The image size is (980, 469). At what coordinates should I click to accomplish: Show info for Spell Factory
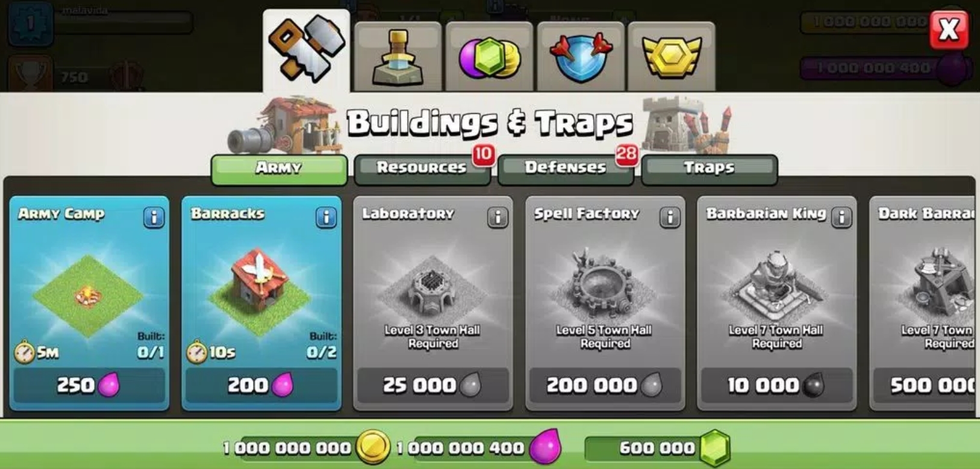pos(670,217)
